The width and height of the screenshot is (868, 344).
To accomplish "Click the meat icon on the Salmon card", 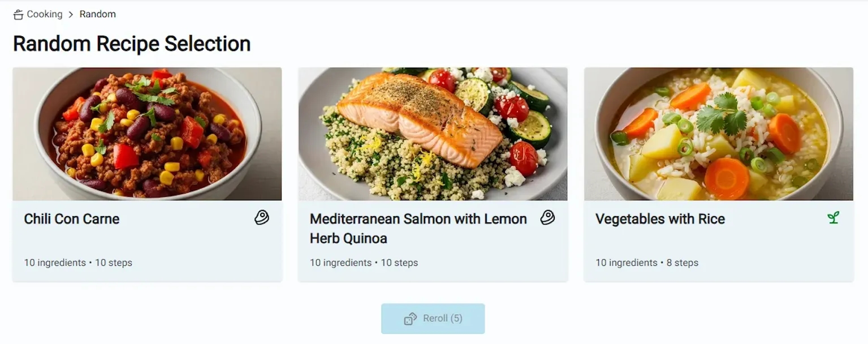I will pos(547,218).
